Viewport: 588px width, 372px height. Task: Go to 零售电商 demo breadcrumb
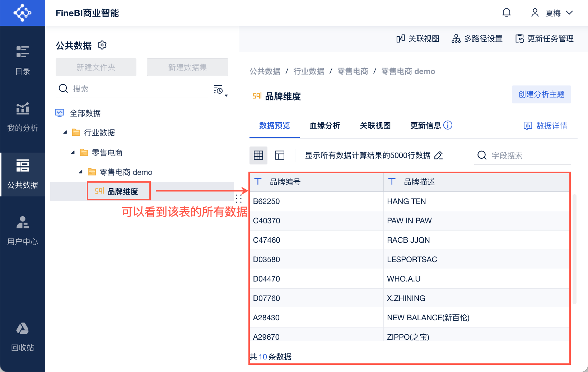[x=408, y=71]
